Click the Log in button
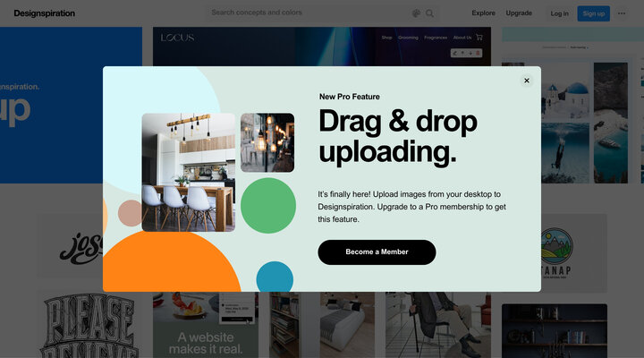Image resolution: width=644 pixels, height=358 pixels. tap(559, 13)
